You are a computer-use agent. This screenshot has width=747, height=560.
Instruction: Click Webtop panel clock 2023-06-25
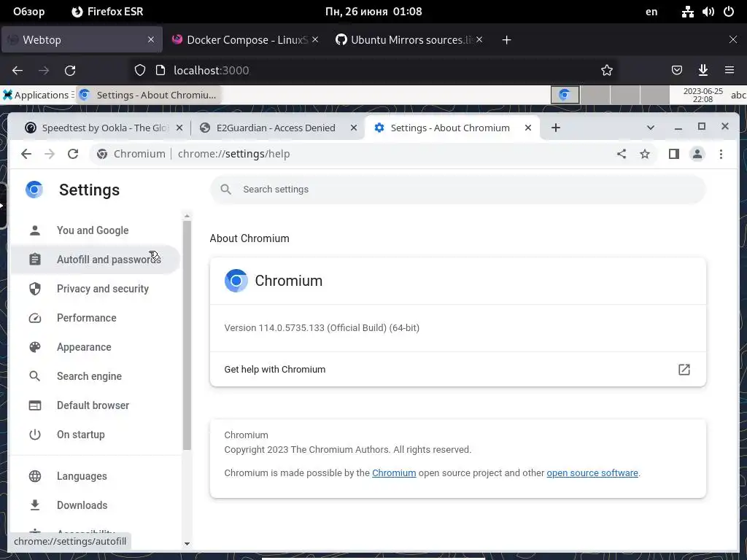(x=703, y=95)
